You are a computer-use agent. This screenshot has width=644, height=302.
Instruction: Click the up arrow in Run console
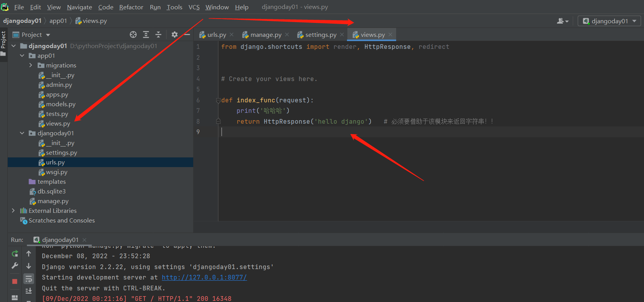[29, 254]
